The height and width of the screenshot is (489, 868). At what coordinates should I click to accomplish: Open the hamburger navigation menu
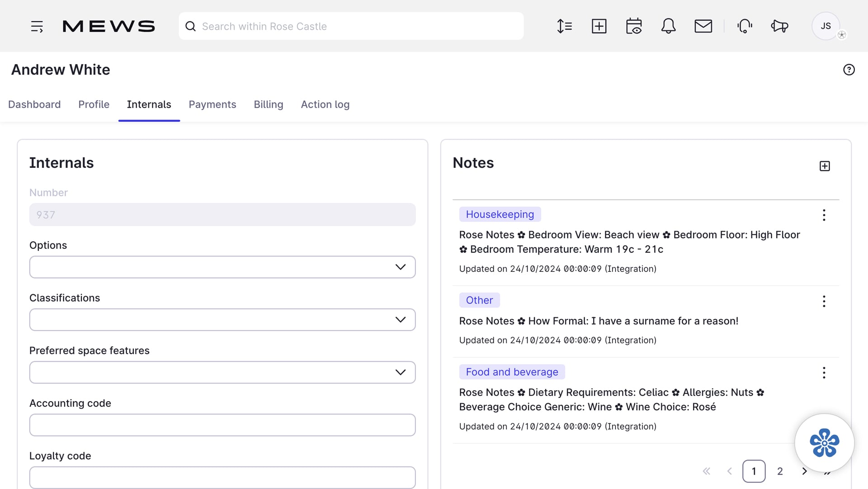coord(37,26)
